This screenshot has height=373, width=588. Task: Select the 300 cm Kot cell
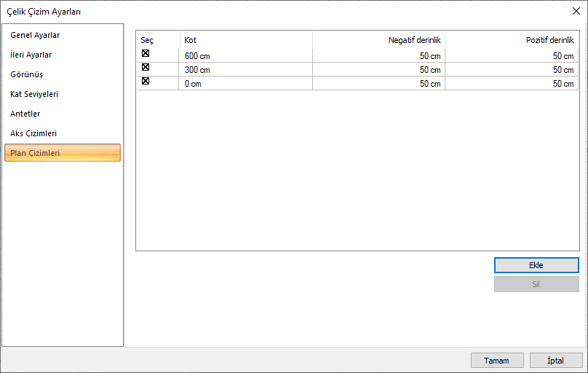pos(246,70)
